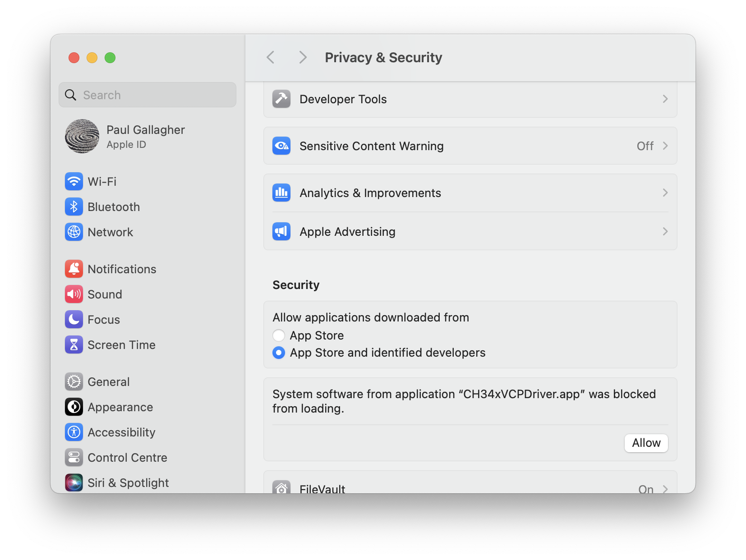The image size is (746, 560).
Task: Click the Analytics & Improvements chart icon
Action: click(281, 193)
